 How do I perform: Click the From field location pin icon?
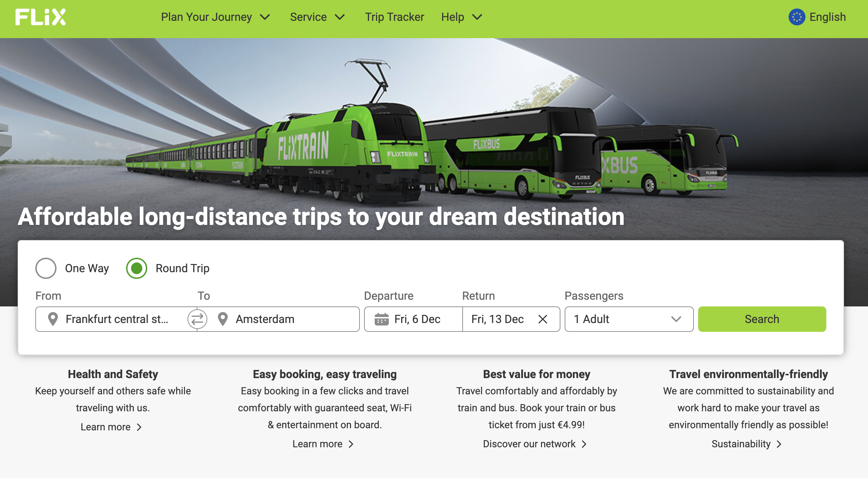[x=53, y=319]
